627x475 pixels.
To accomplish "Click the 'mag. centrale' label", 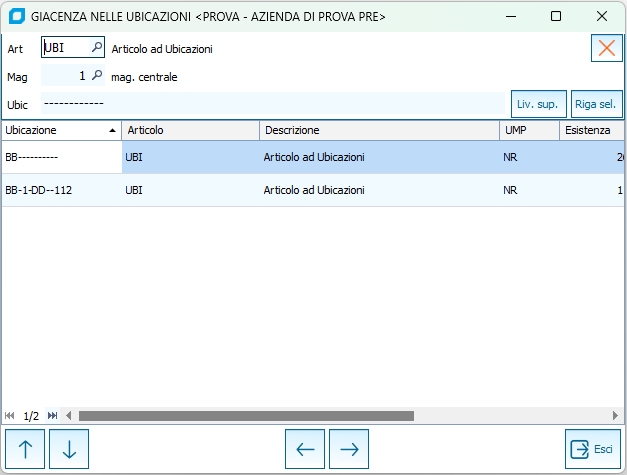I will (144, 77).
